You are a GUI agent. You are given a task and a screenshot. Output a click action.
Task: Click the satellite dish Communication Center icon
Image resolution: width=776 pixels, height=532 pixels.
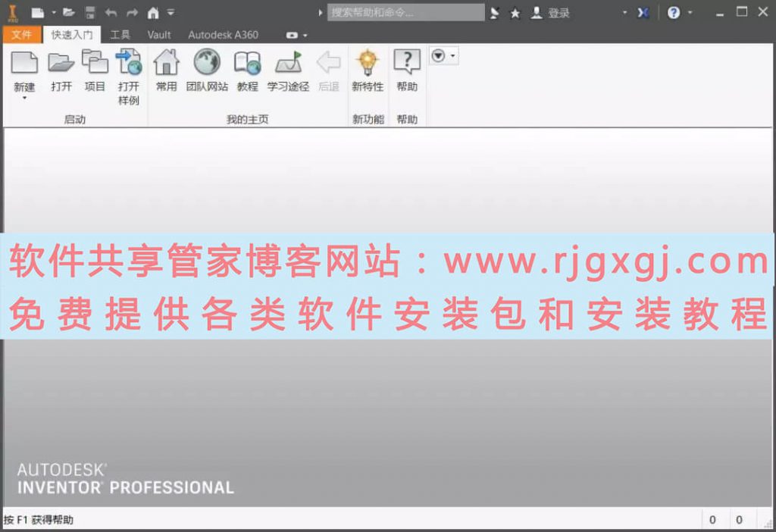494,14
